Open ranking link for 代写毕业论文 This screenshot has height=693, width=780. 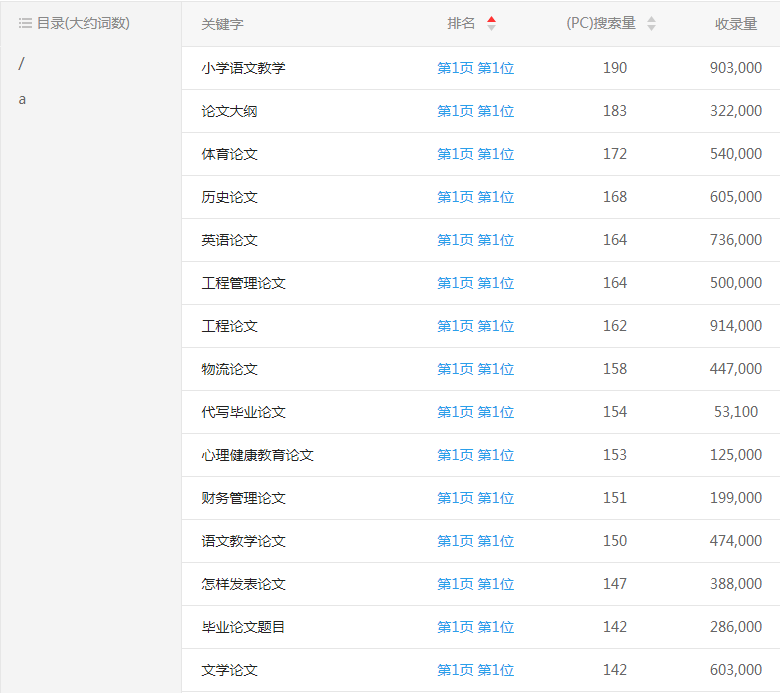tap(475, 412)
